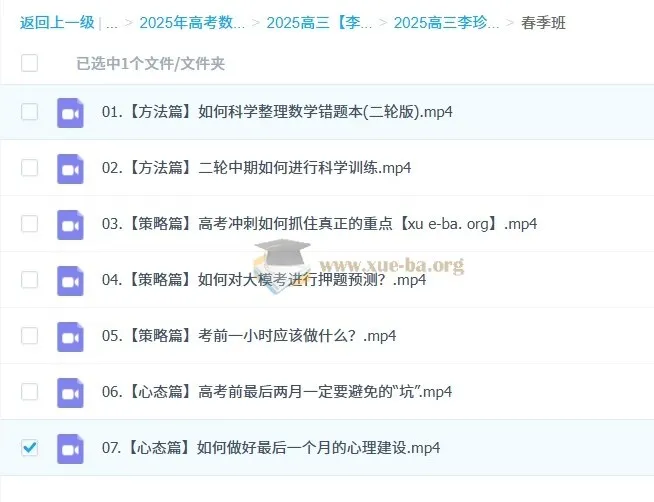Open file 06.【心态篇】高考前最后两月一定要避免的坑.mp4

point(277,392)
